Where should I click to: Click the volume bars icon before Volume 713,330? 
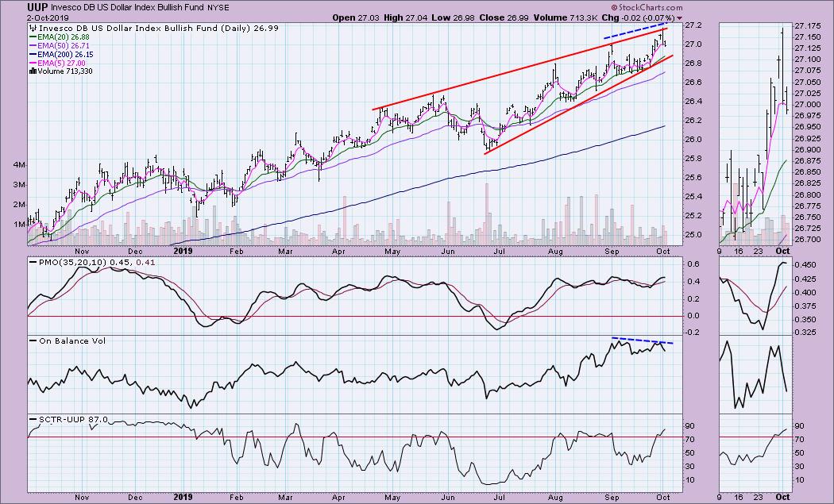click(x=33, y=71)
